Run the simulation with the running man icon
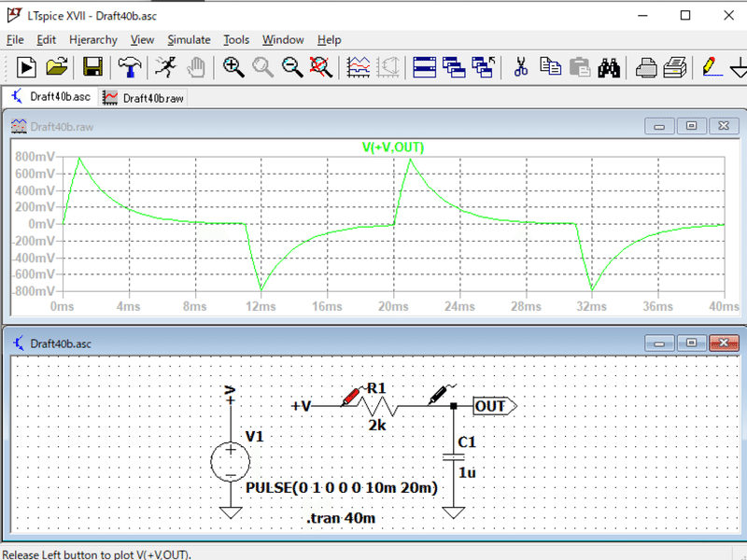This screenshot has width=747, height=560. pos(166,67)
